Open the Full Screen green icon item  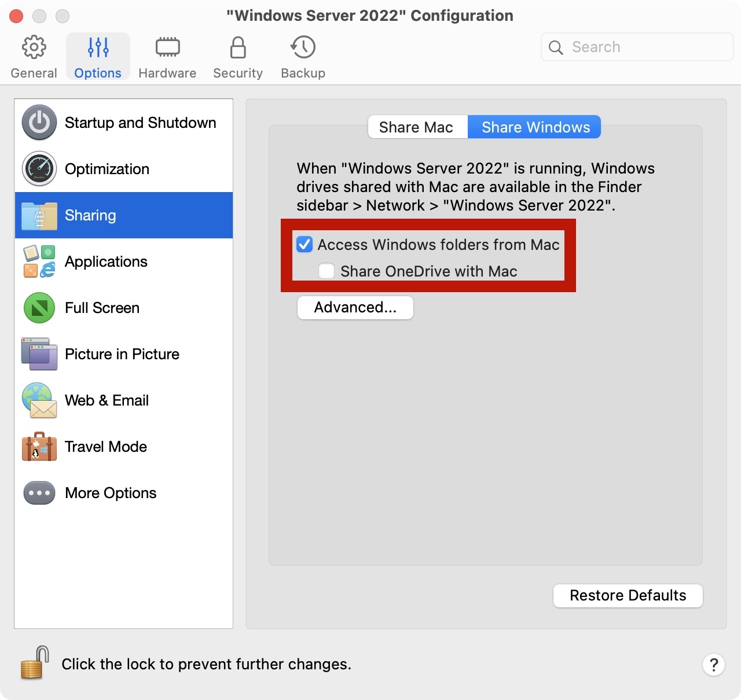(39, 308)
